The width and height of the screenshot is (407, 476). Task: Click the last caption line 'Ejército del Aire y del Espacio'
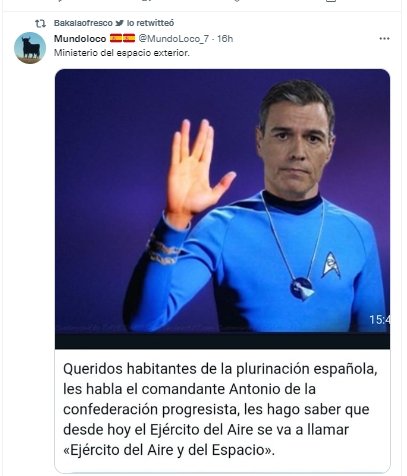click(169, 450)
